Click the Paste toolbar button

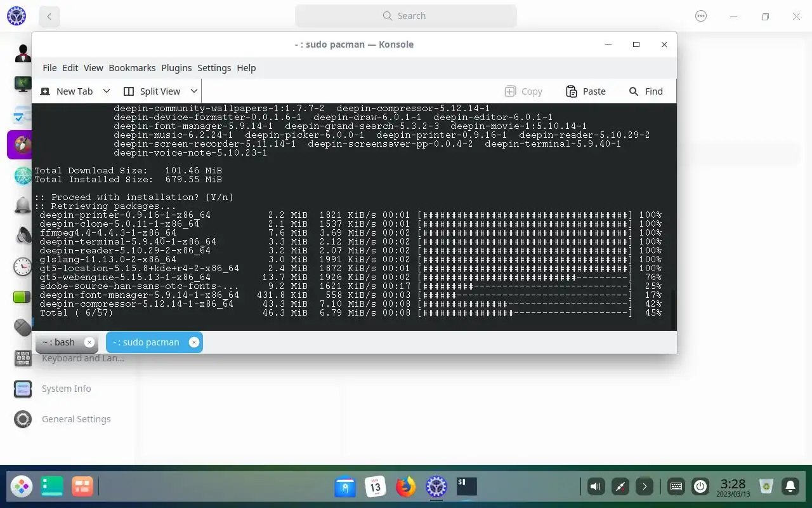(x=586, y=91)
